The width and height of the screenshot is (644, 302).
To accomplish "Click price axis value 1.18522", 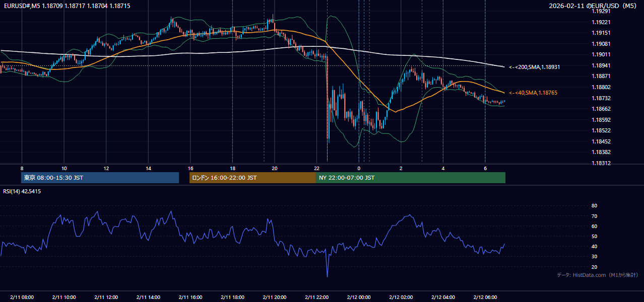I will point(601,130).
